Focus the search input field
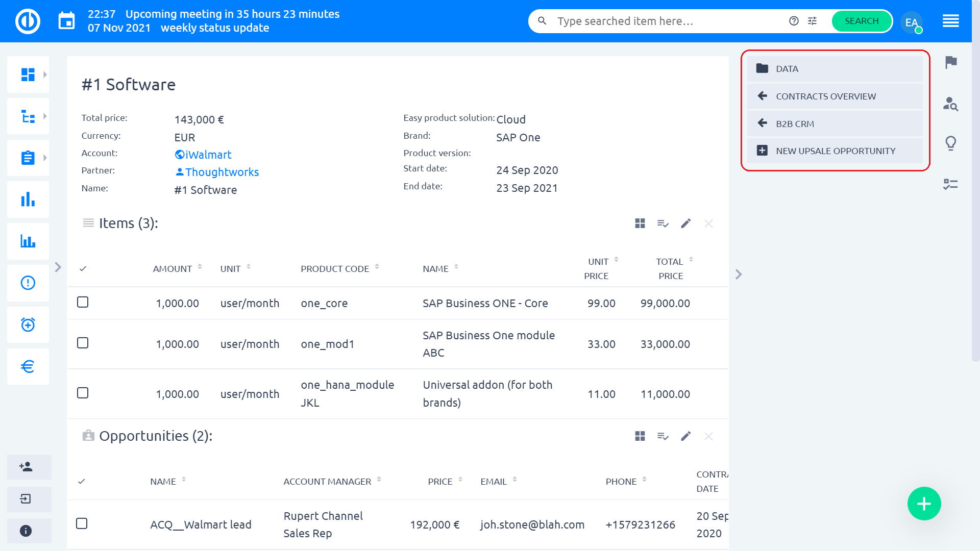Screen dimensions: 980x551 (669, 21)
